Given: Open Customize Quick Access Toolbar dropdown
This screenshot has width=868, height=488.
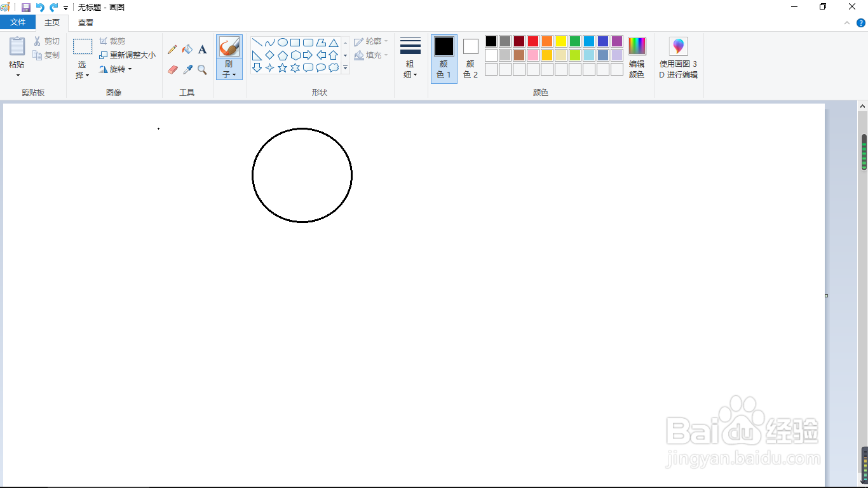Looking at the screenshot, I should pos(66,8).
